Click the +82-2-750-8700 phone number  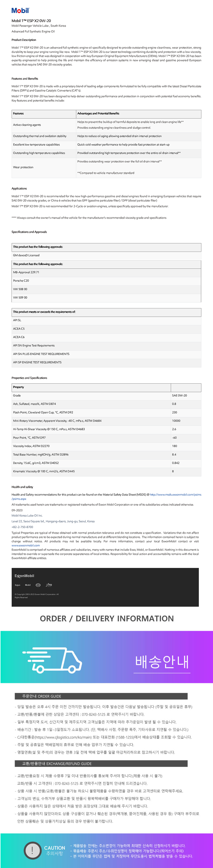click(x=22, y=527)
